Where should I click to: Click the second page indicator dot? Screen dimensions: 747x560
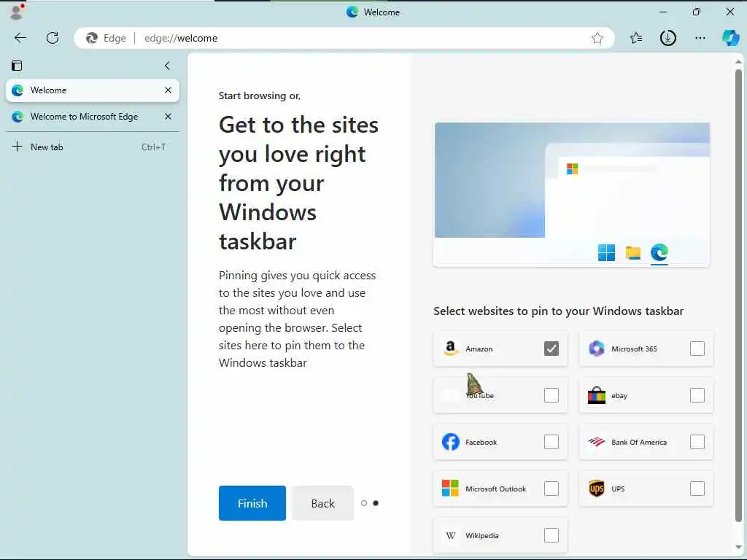[x=376, y=503]
